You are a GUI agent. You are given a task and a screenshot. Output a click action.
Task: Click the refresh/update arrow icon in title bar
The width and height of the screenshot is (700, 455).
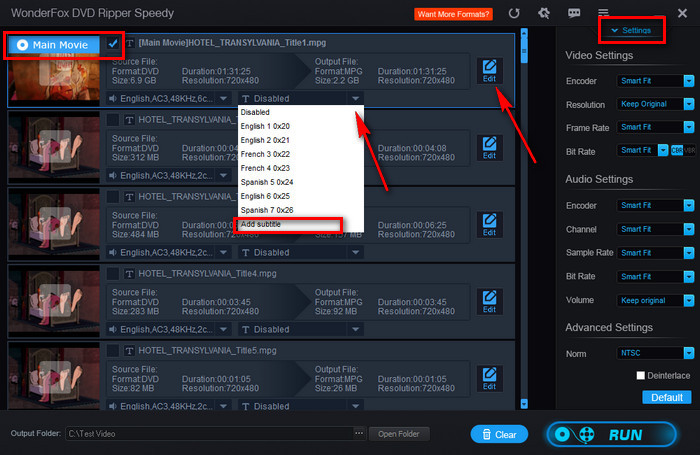click(514, 14)
